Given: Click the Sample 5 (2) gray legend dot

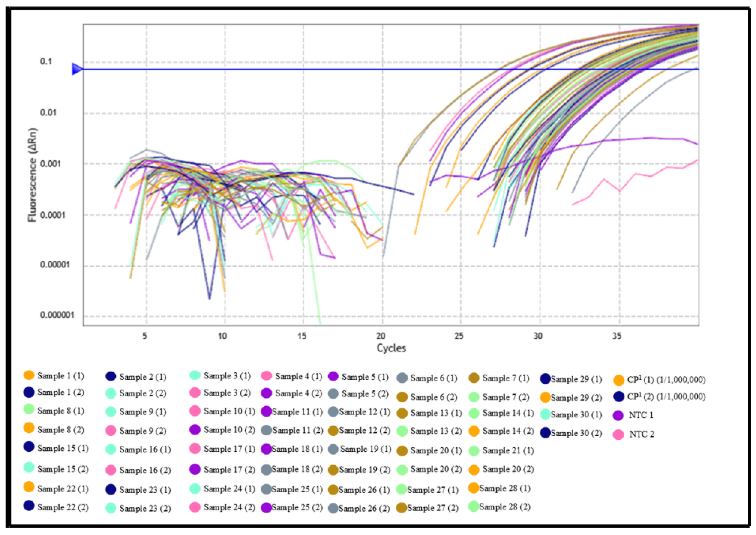Looking at the screenshot, I should (x=333, y=393).
